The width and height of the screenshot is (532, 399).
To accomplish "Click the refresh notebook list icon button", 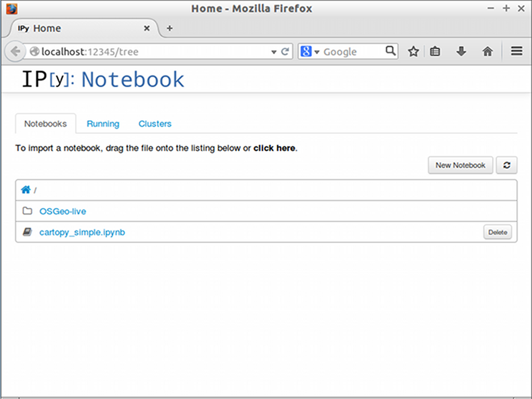I will coord(507,165).
